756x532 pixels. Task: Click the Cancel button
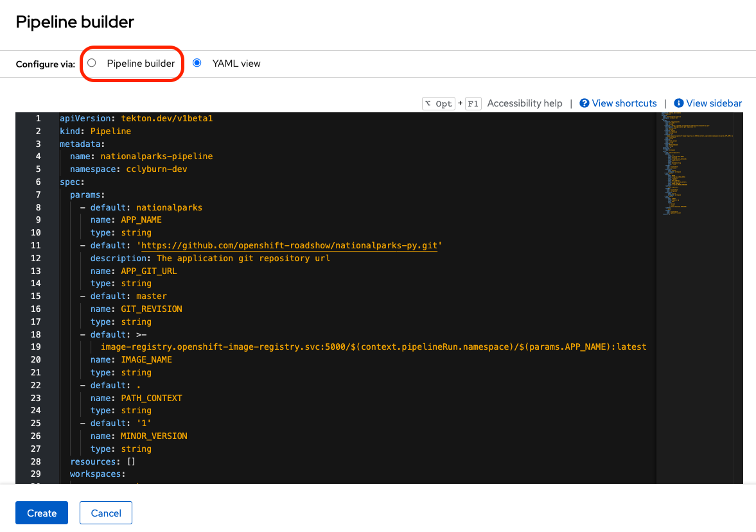105,513
